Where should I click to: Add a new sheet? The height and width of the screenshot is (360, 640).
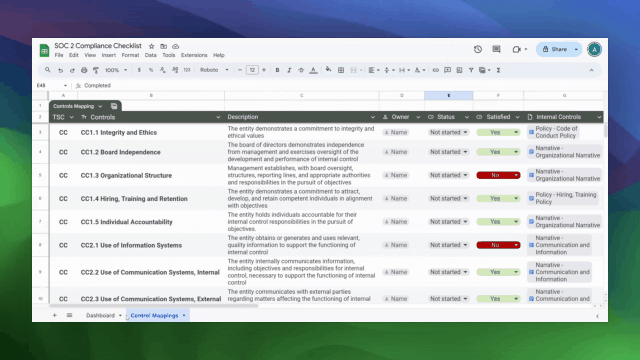coord(54,315)
